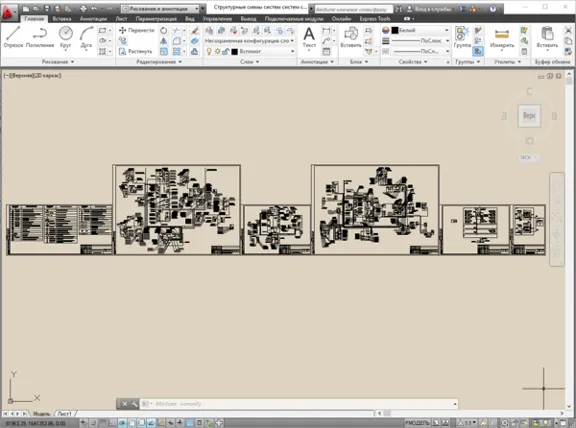Select the Полилиния polyline tool
Viewport: 576px width, 428px height.
[40, 37]
